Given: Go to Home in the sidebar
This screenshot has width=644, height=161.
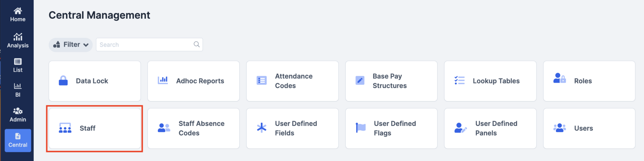Looking at the screenshot, I should (18, 15).
